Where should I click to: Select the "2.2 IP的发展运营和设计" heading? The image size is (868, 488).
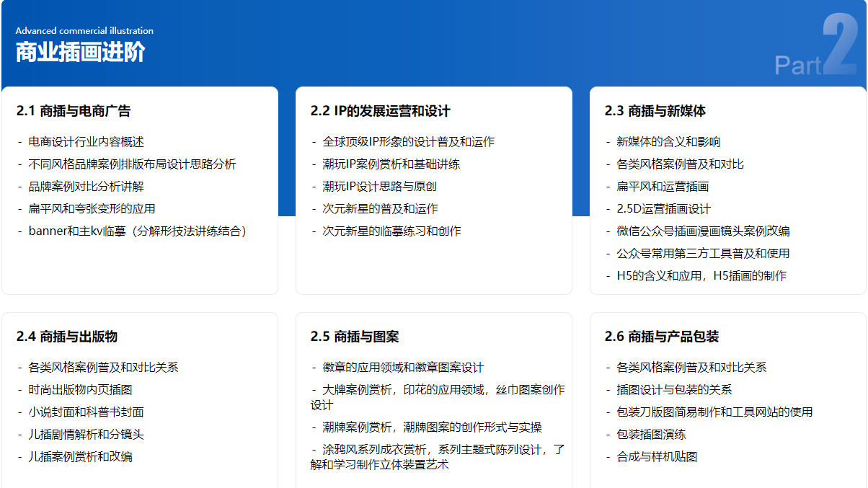pos(380,111)
